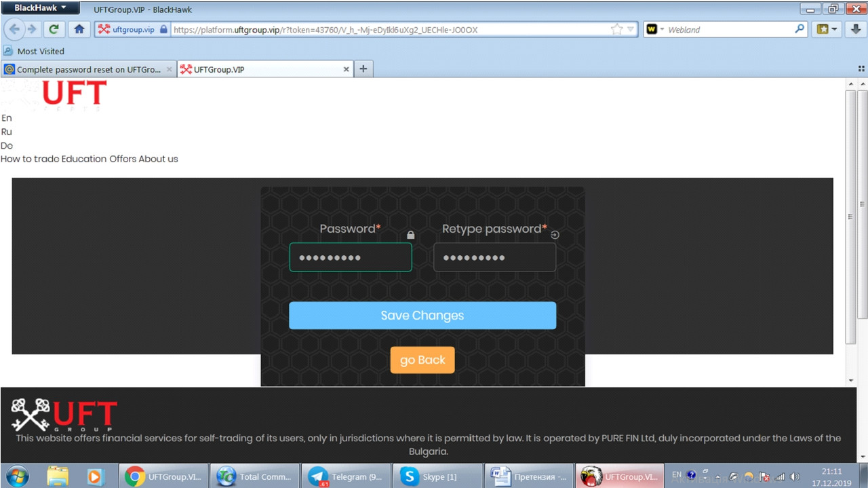Switch to Total Commander in taskbar

point(255,476)
